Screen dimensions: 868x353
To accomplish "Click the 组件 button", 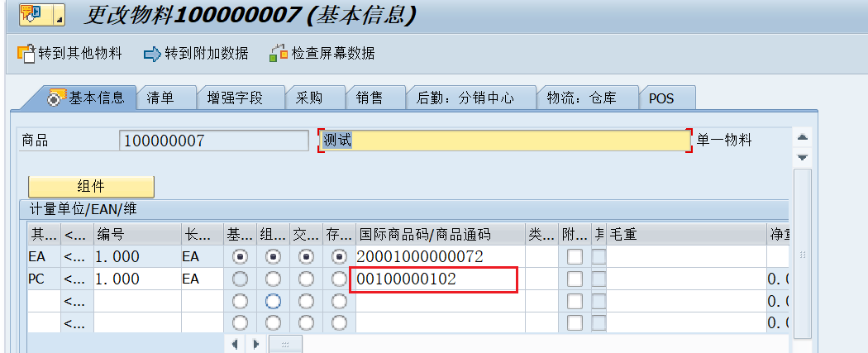I will [x=91, y=187].
